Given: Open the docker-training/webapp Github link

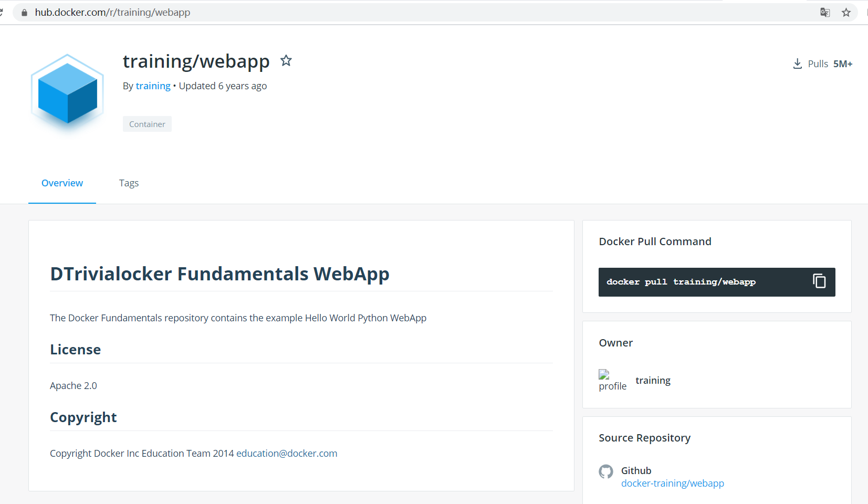Looking at the screenshot, I should tap(672, 483).
